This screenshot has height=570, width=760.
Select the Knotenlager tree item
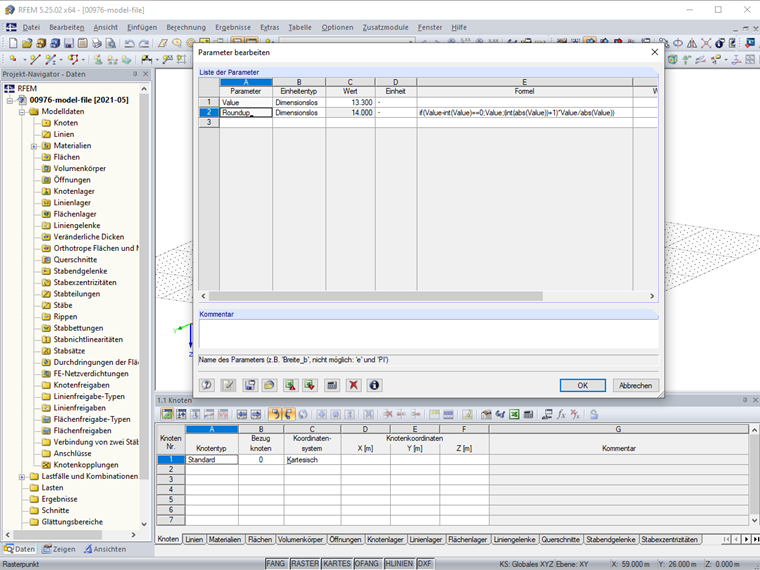74,191
